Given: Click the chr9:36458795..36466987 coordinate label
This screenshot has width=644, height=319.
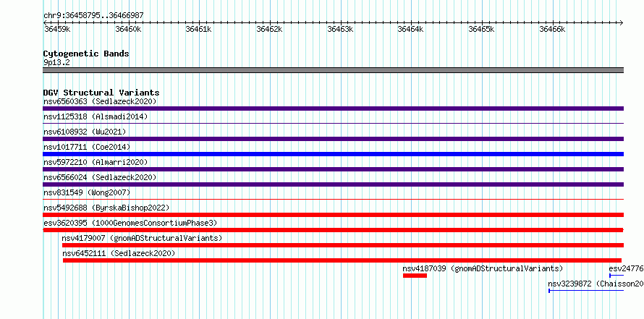Looking at the screenshot, I should (x=93, y=16).
